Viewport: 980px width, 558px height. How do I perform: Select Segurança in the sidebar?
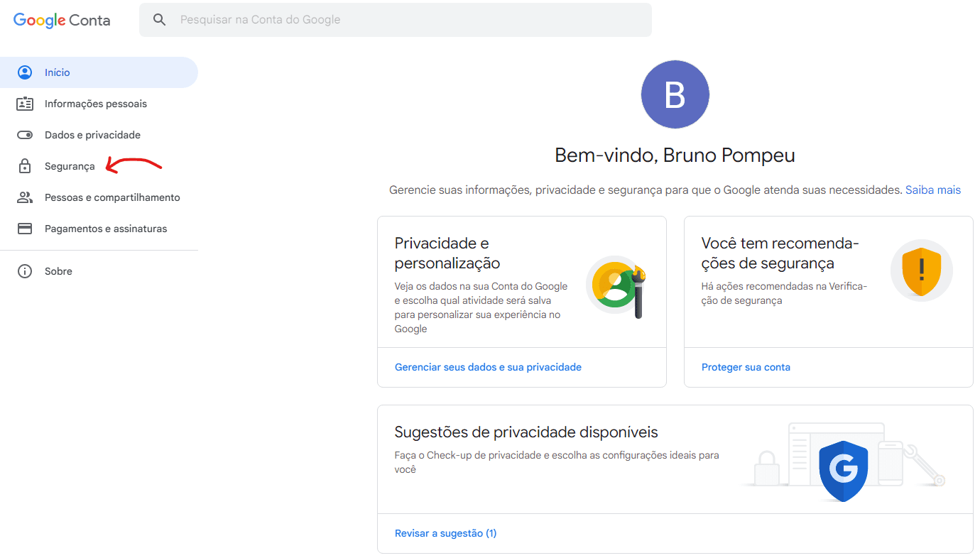point(99,166)
